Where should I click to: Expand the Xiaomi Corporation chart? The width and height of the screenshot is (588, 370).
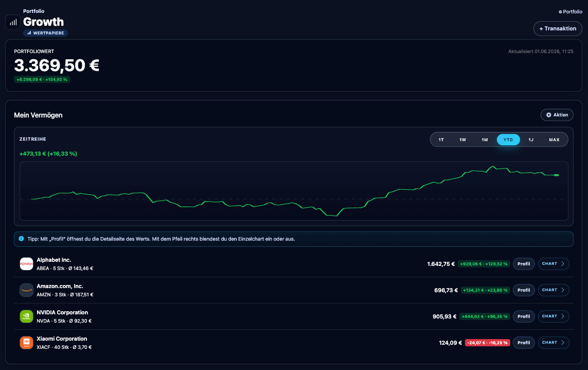(554, 343)
